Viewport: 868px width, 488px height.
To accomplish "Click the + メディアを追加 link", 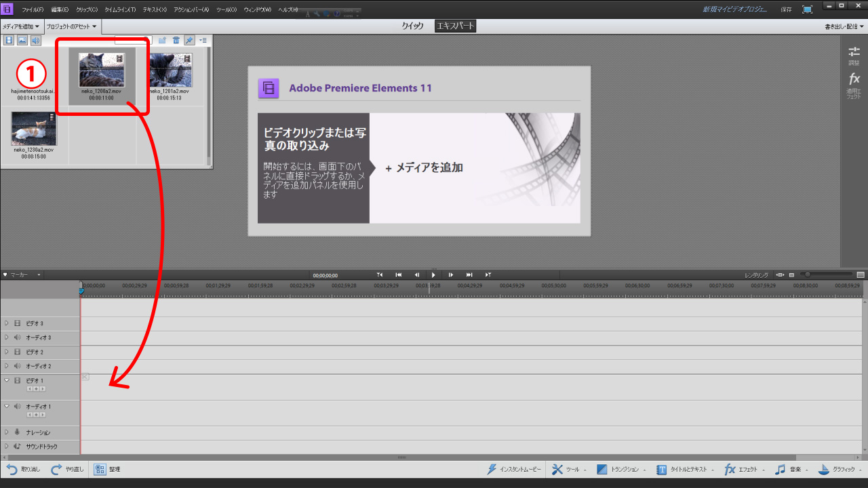I will click(424, 167).
